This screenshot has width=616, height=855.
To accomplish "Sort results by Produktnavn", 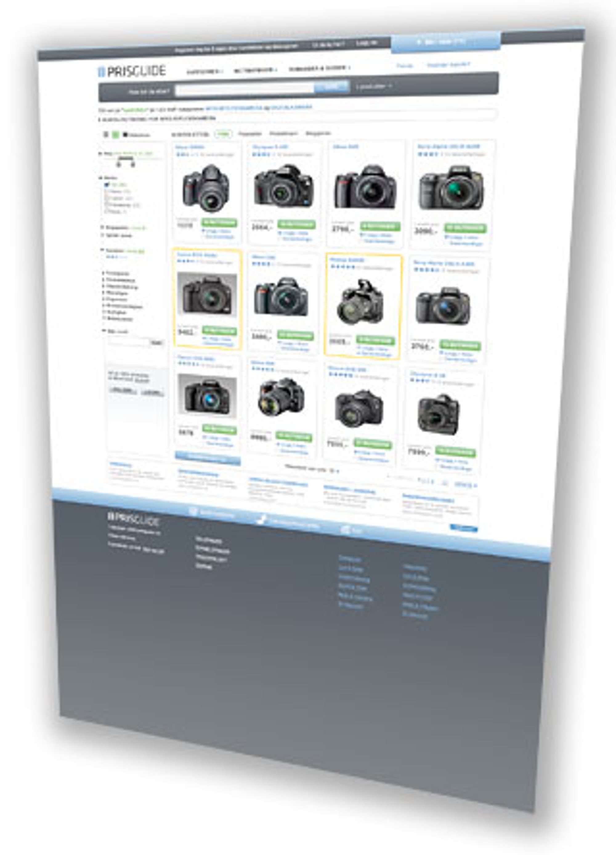I will 283,133.
